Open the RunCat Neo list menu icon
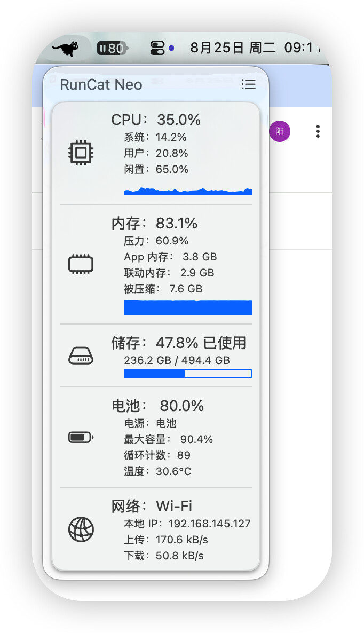Image resolution: width=364 pixels, height=633 pixels. click(x=248, y=84)
